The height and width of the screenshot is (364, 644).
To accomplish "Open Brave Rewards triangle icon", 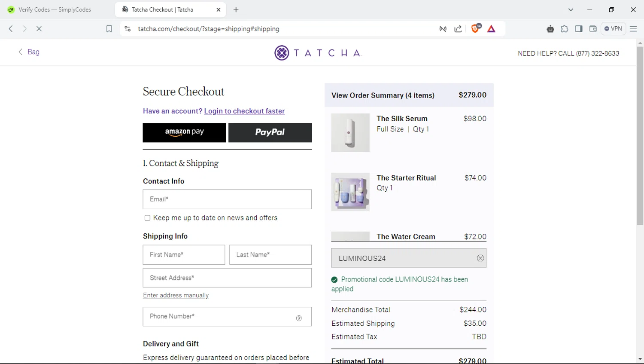I will click(x=492, y=29).
